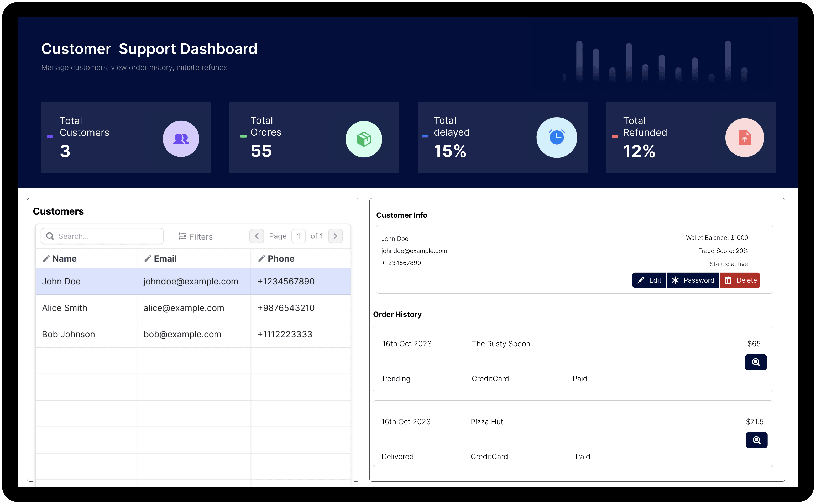The height and width of the screenshot is (504, 816).
Task: Click the trash icon on the Delete button
Action: [729, 280]
